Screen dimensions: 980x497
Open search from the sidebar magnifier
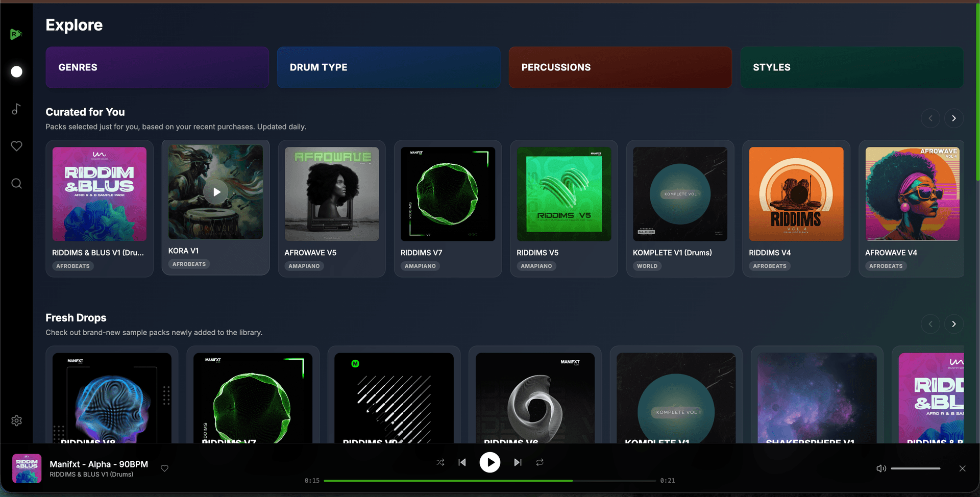16,183
